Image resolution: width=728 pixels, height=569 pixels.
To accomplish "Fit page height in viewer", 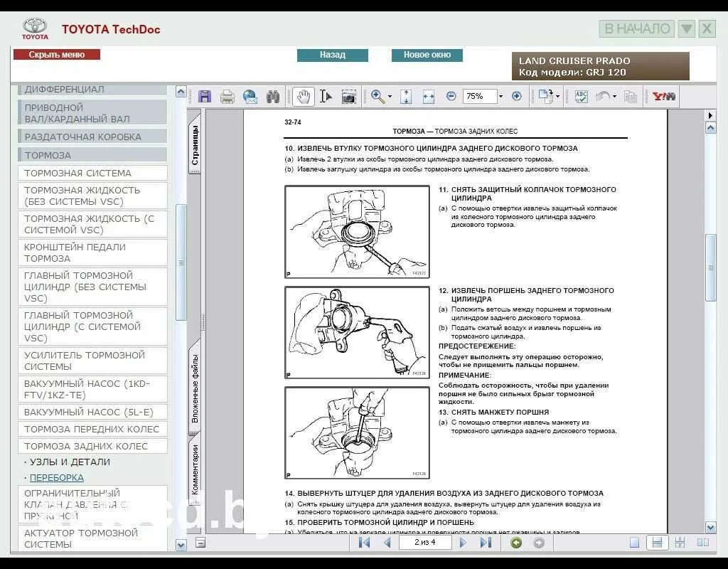I will pos(406,97).
